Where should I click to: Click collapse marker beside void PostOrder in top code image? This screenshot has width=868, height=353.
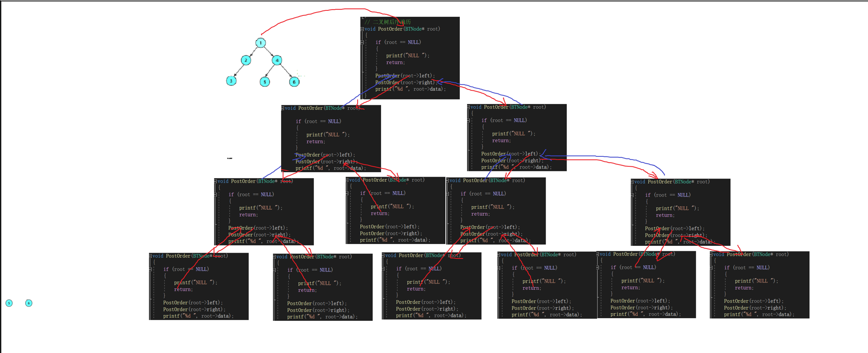point(362,29)
